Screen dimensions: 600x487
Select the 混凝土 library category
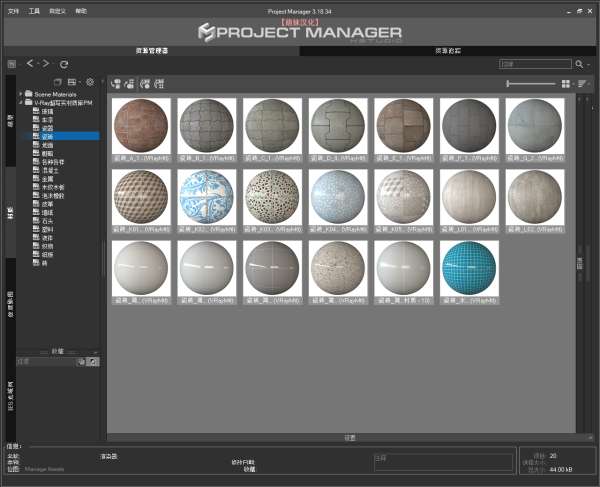pyautogui.click(x=50, y=171)
